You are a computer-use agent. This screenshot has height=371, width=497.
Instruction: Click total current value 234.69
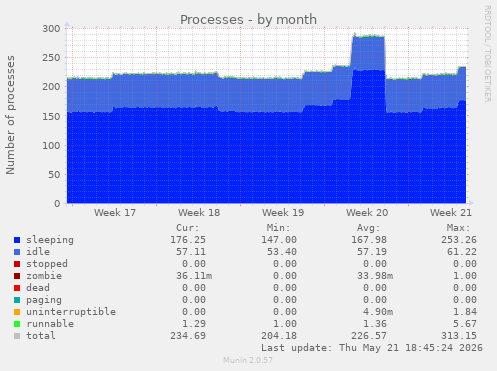pos(188,336)
